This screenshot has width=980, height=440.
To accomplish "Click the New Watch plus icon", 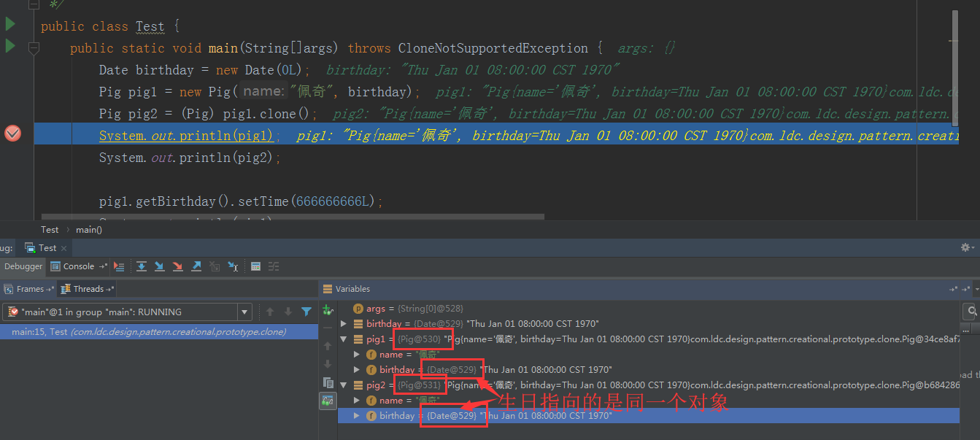I will coord(328,310).
